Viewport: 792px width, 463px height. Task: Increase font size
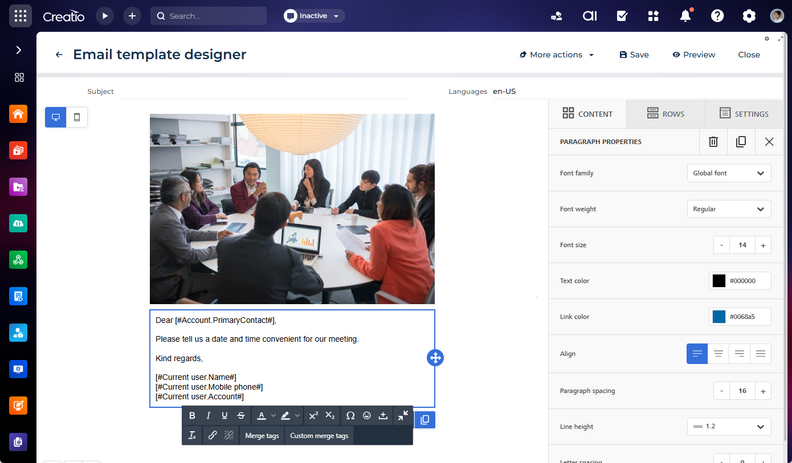click(763, 245)
